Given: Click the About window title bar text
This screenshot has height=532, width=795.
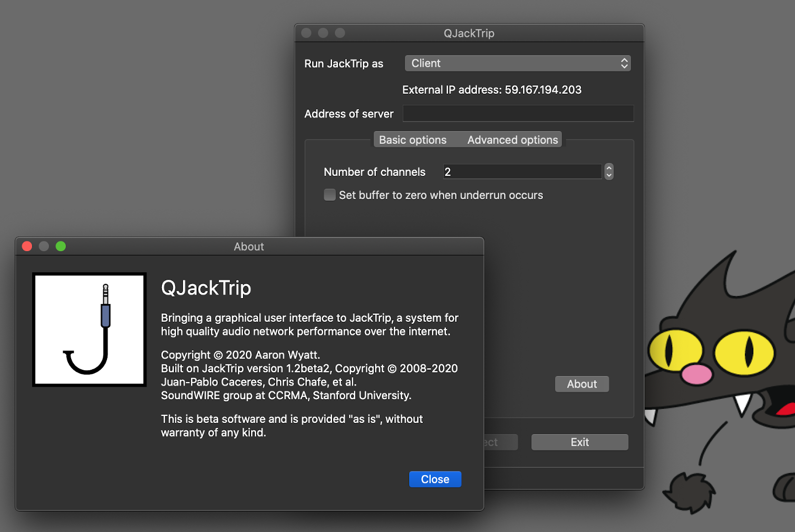Looking at the screenshot, I should 249,247.
